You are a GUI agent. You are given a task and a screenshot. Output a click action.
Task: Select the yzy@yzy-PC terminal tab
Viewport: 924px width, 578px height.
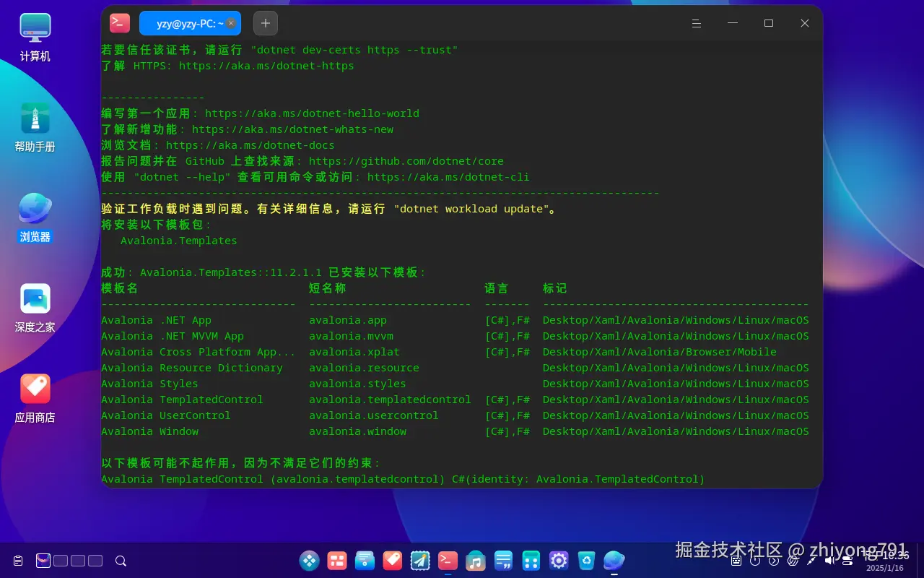[x=190, y=23]
